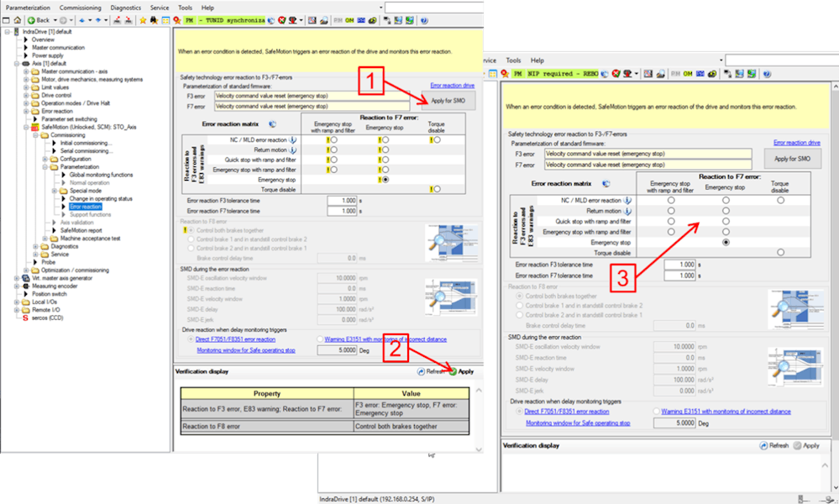Viewport: 839px width, 504px height.
Task: Select Machine acceptance test tree item
Action: 90,238
